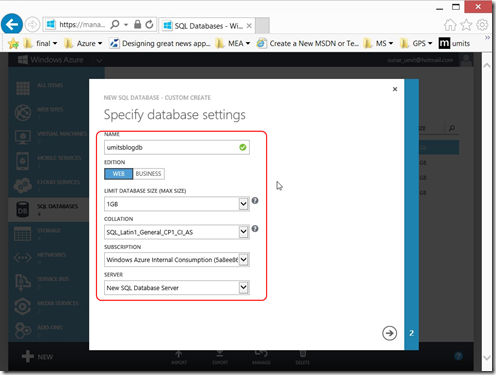
Task: Open the All Items grid icon in sidebar
Action: [x=23, y=88]
